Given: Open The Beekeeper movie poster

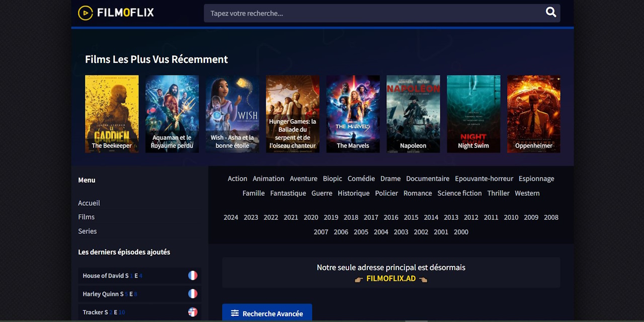Looking at the screenshot, I should coord(112,114).
